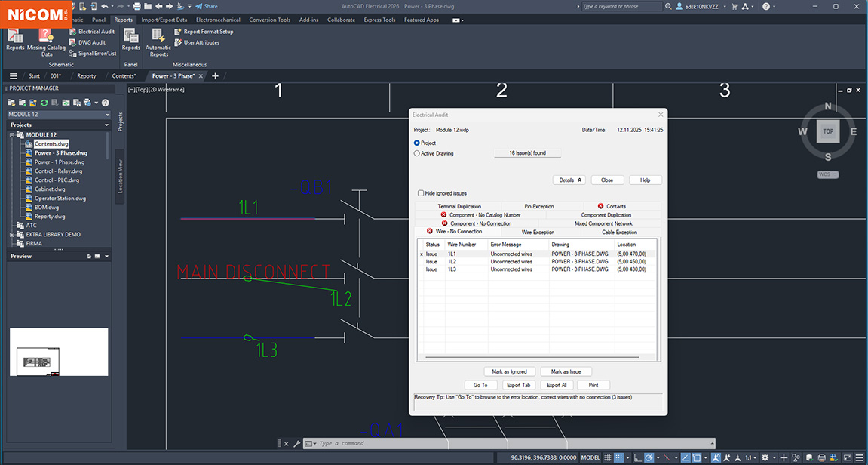
Task: Enable the Hide ignored issues checkbox
Action: (421, 193)
